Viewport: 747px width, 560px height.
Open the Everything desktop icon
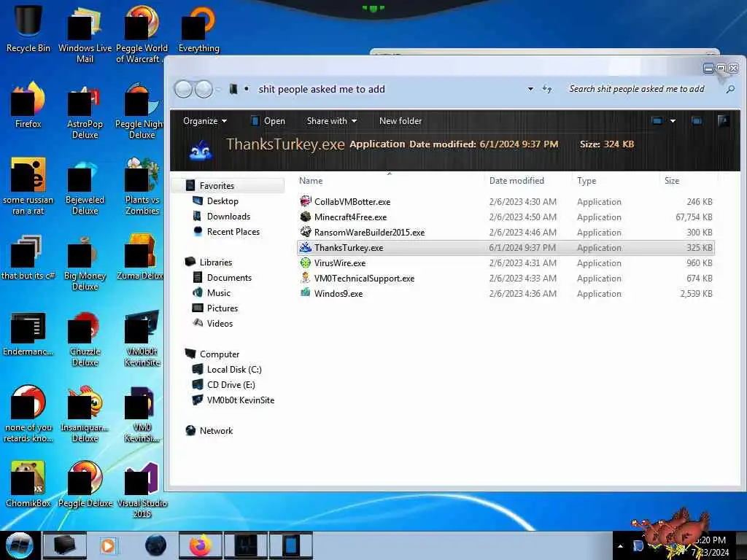(198, 28)
